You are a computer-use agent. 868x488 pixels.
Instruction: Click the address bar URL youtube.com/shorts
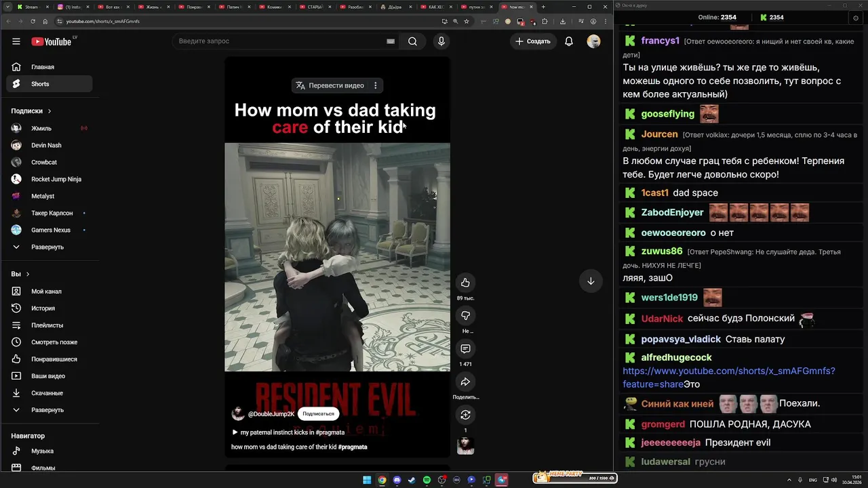[x=102, y=21]
